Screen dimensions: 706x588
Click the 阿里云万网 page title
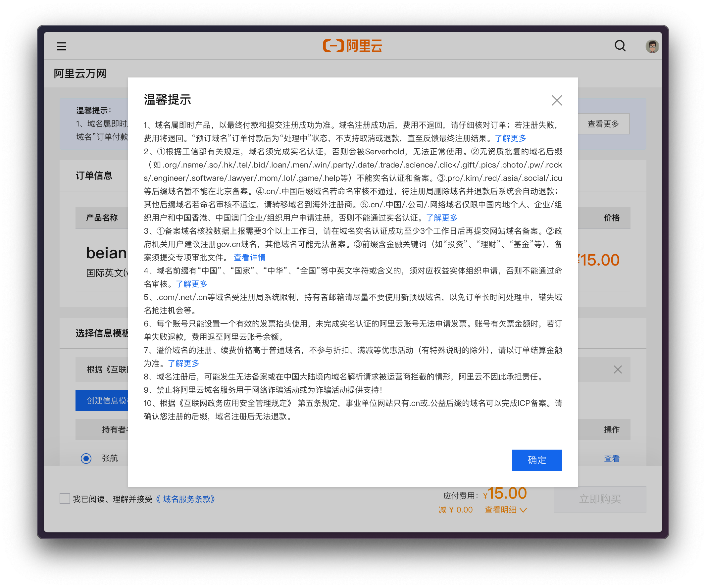80,73
